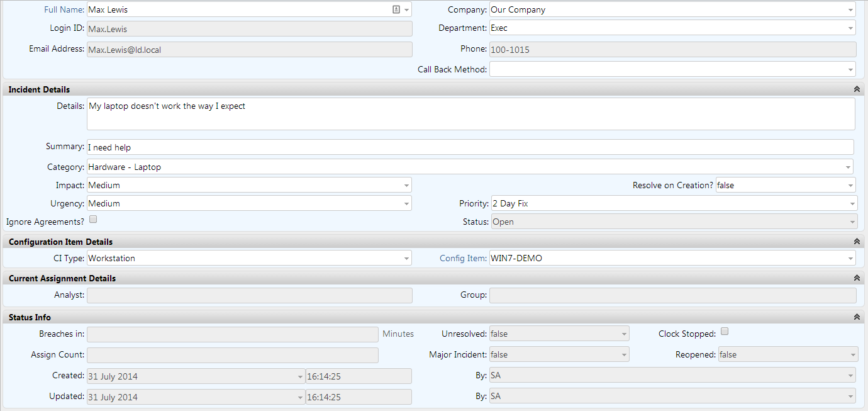Collapse the Incident Details section

pyautogui.click(x=856, y=90)
